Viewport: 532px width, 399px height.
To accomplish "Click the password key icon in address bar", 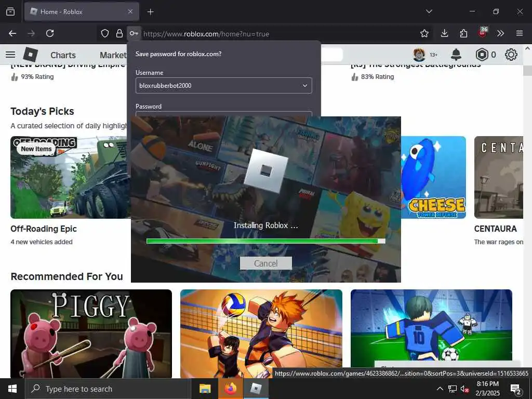I will pyautogui.click(x=134, y=33).
